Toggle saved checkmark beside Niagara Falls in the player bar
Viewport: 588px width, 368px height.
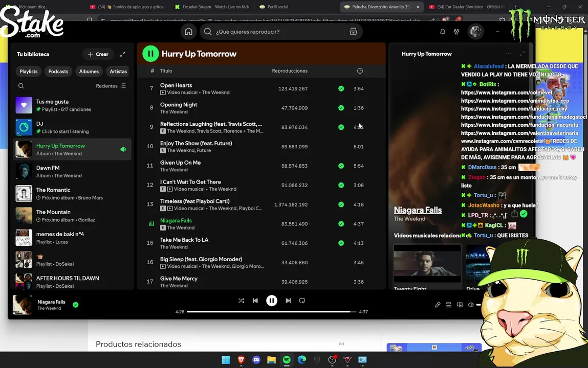click(75, 305)
